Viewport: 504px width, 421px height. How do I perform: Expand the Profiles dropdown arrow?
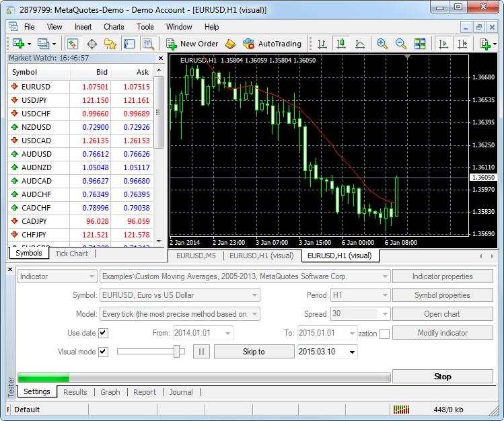coord(54,44)
